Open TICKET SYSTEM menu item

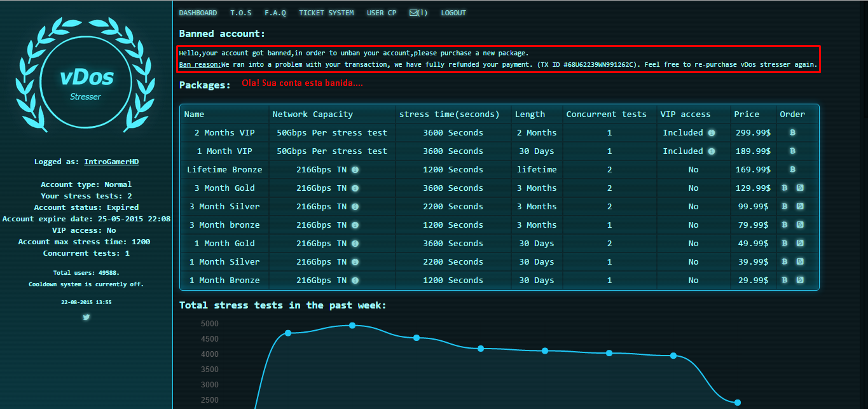326,13
